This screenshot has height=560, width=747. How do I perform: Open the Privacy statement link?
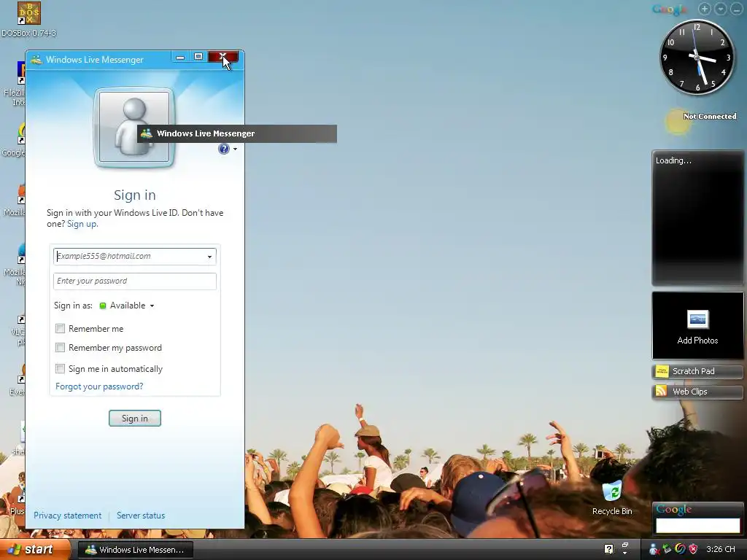(x=67, y=516)
